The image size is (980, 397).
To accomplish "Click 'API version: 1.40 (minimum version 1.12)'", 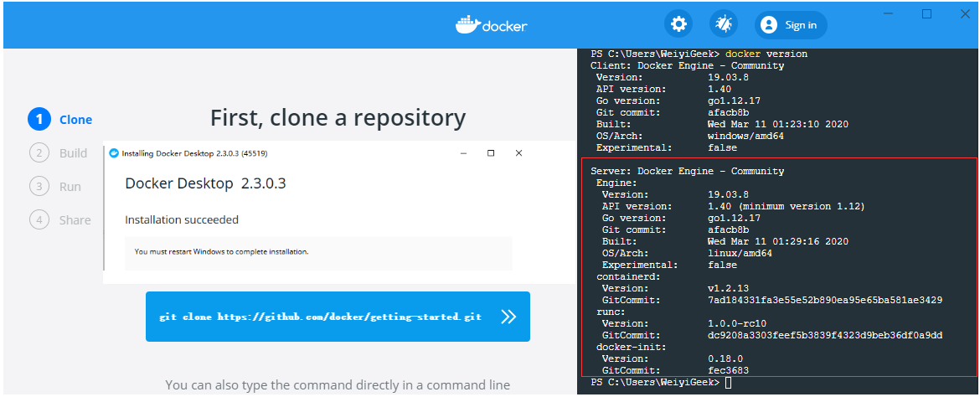I will click(x=734, y=206).
